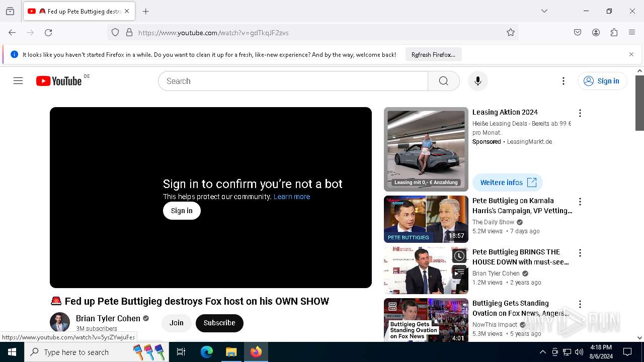
Task: Launch Microsoft Edge from taskbar
Action: (207, 352)
